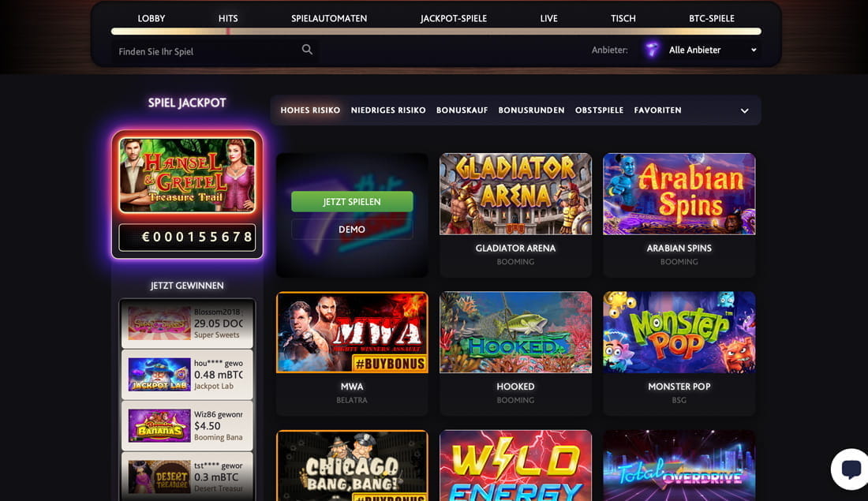This screenshot has height=501, width=868.
Task: Click the search magnifier icon
Action: (x=307, y=50)
